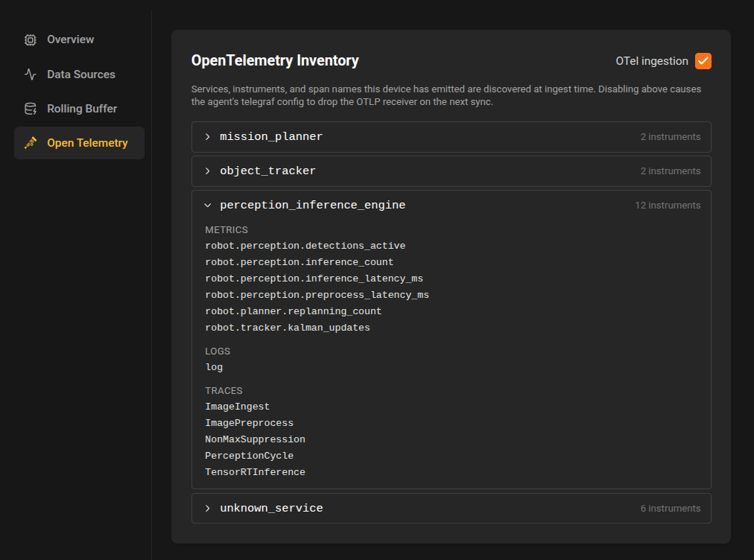Screen dimensions: 754x560
Task: Select robot.planner.replanning_count metric
Action: 294,311
